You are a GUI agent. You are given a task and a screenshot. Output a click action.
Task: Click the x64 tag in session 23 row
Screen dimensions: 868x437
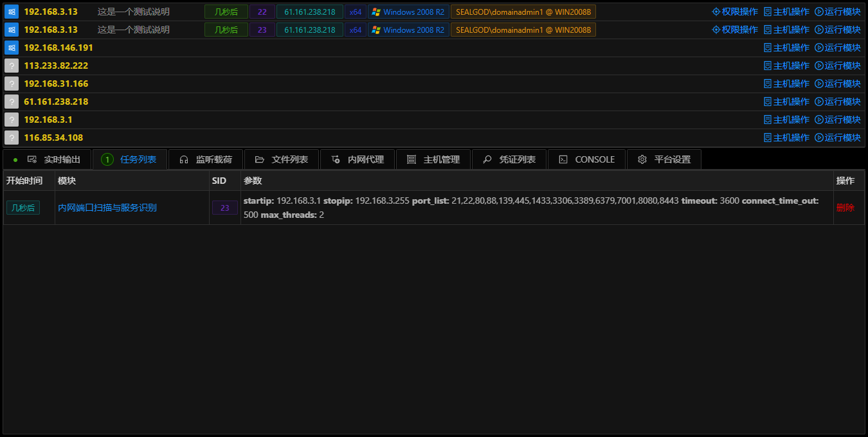coord(356,30)
